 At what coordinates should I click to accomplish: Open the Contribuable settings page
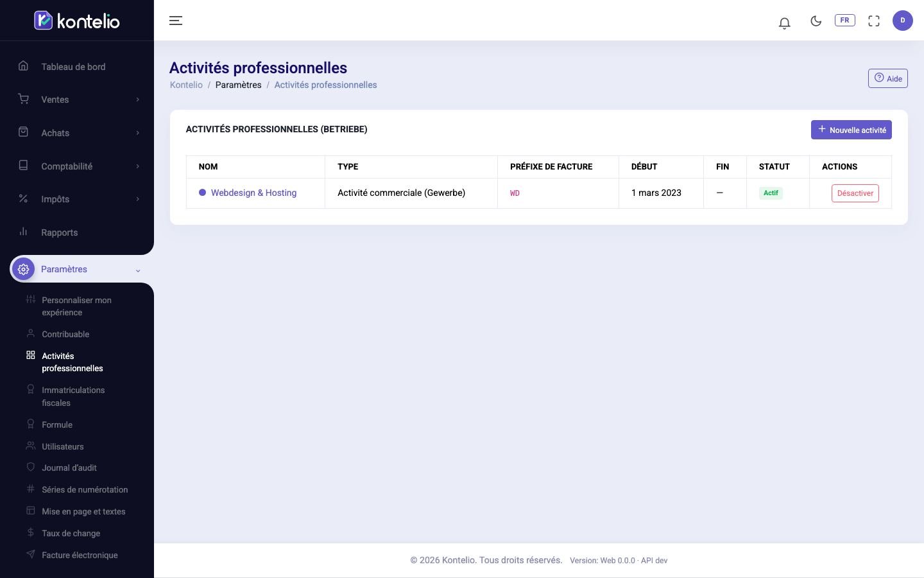[x=65, y=335]
